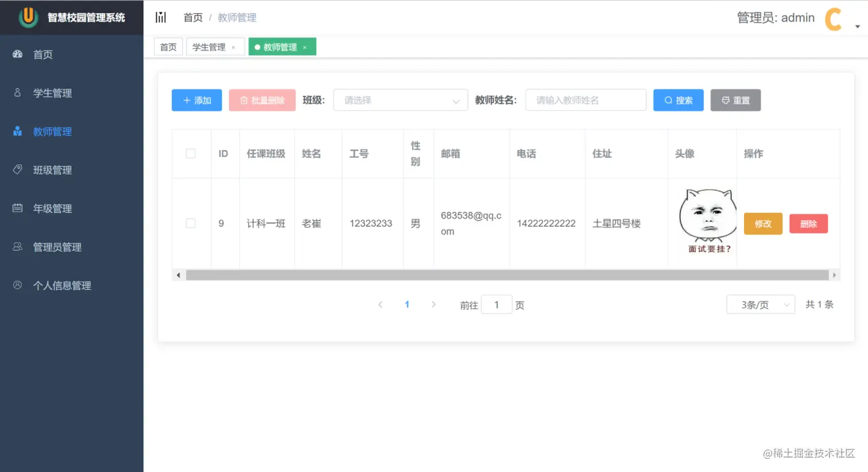Open 首页 from the breadcrumb
This screenshot has width=868, height=472.
193,17
